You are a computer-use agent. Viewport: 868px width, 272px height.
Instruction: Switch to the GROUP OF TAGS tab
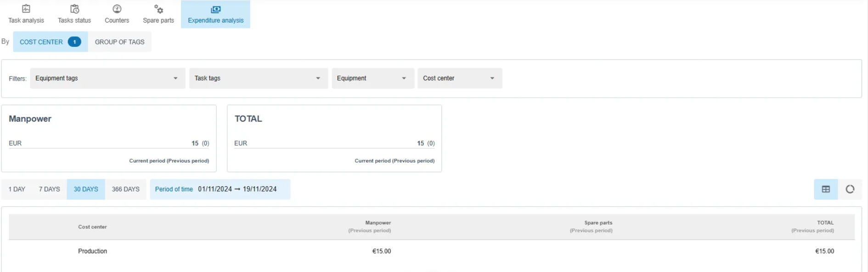[x=120, y=42]
